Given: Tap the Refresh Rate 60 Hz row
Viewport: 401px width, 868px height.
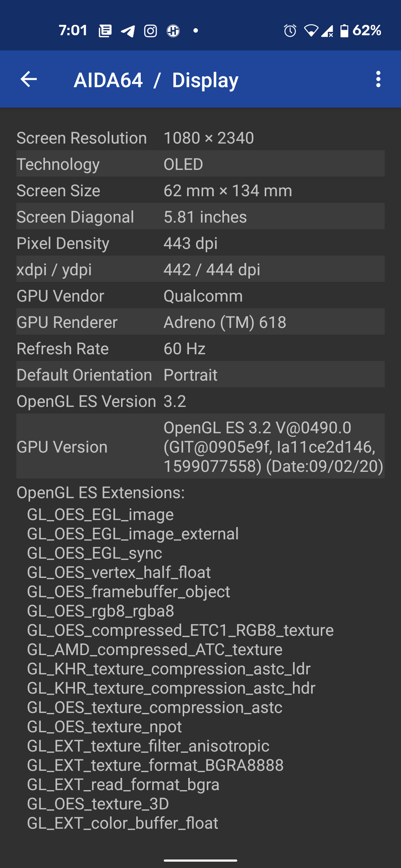Looking at the screenshot, I should coord(200,349).
